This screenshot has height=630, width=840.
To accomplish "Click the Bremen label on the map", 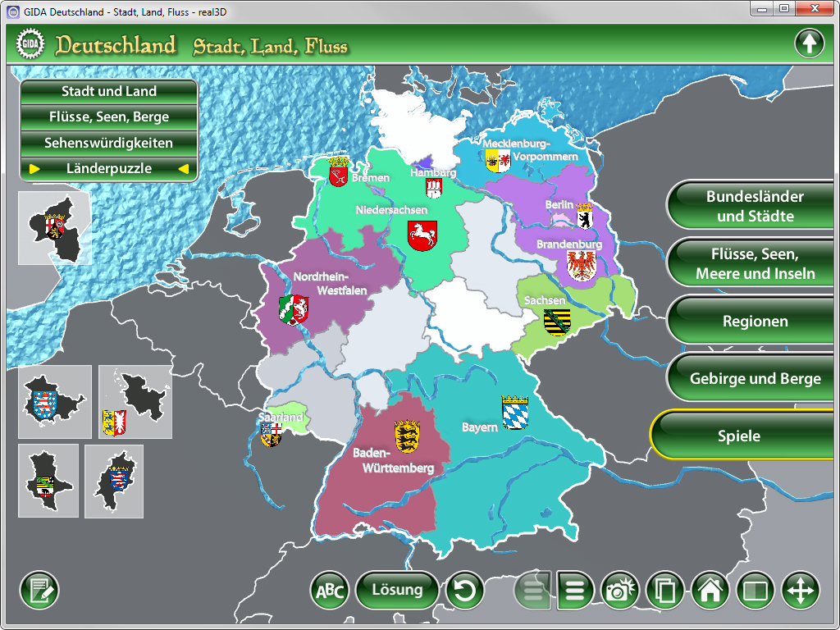I will [371, 178].
